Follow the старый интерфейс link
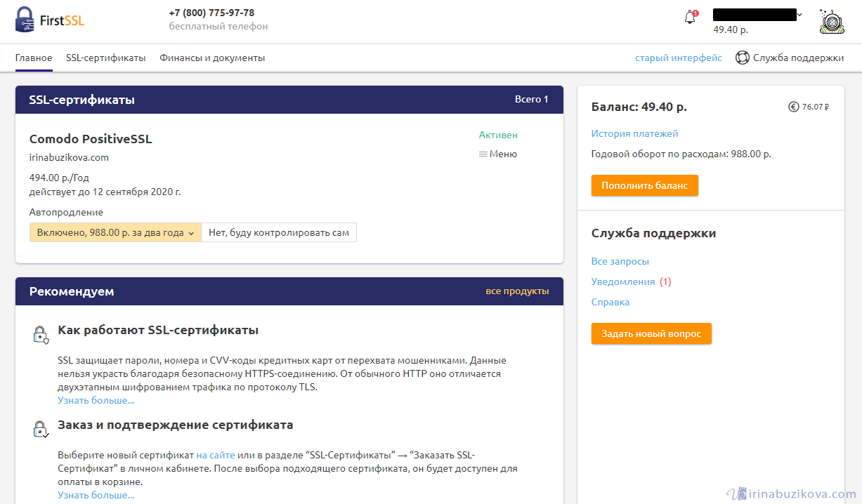Screen dimensions: 862x504 coord(678,58)
